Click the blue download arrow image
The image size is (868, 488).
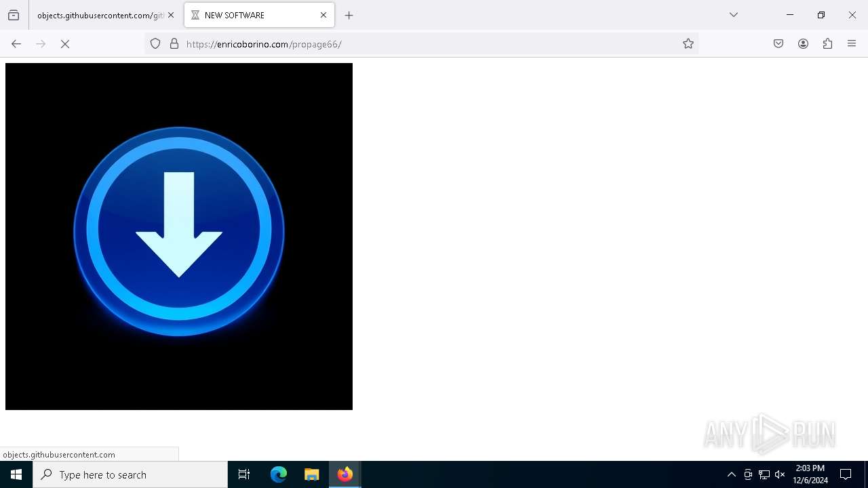coord(179,237)
